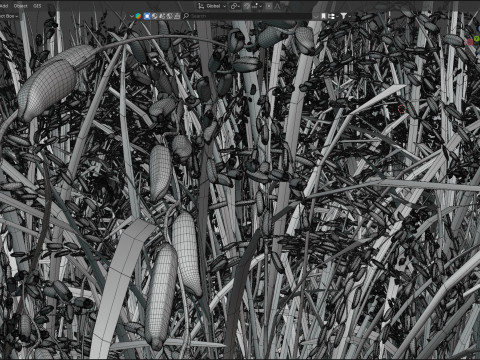
Task: Click the blue highlighted icon in the second row
Action: click(x=147, y=16)
